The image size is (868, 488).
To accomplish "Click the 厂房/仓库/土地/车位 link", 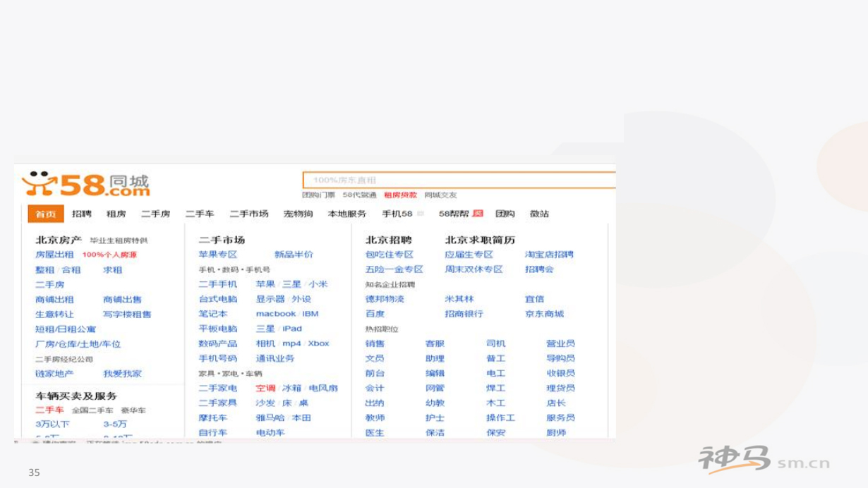I will (78, 344).
